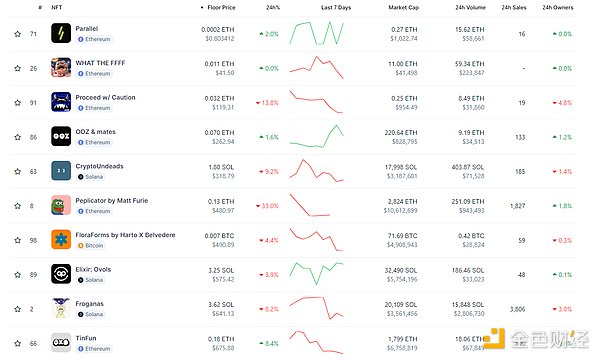The width and height of the screenshot is (600, 360).
Task: Open Proceed w/ Caution collection icon
Action: [61, 102]
